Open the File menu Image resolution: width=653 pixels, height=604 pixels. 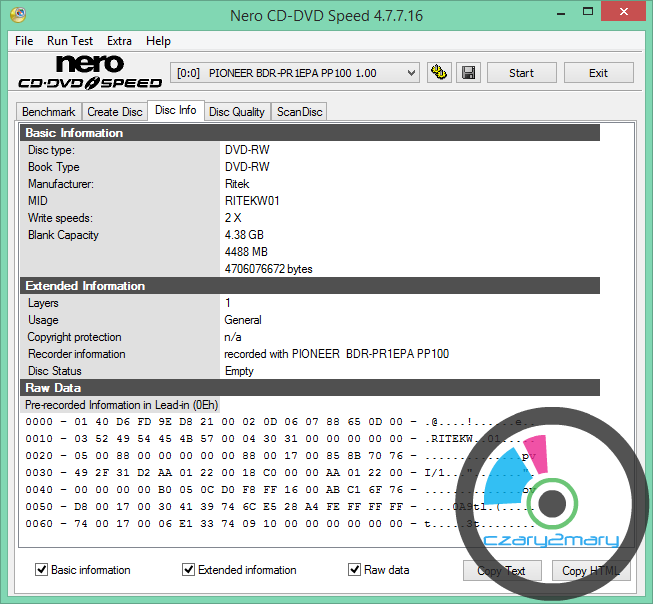24,41
